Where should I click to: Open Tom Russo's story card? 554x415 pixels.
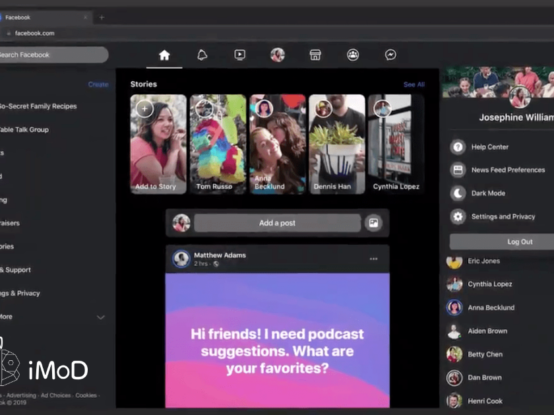[x=218, y=144]
